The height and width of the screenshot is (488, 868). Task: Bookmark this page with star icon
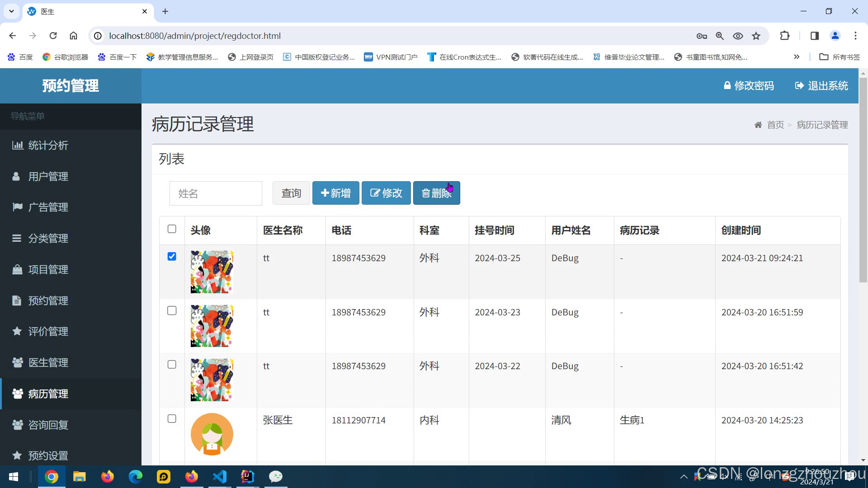pyautogui.click(x=756, y=36)
